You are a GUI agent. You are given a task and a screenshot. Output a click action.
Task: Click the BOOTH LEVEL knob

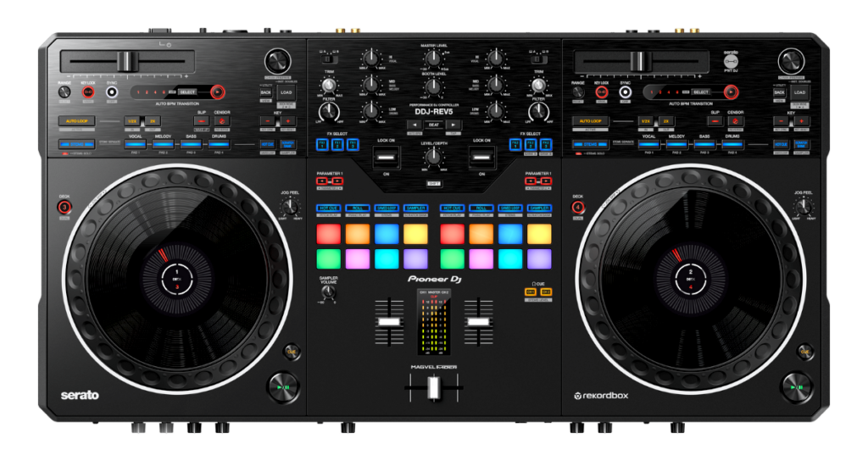click(x=433, y=86)
